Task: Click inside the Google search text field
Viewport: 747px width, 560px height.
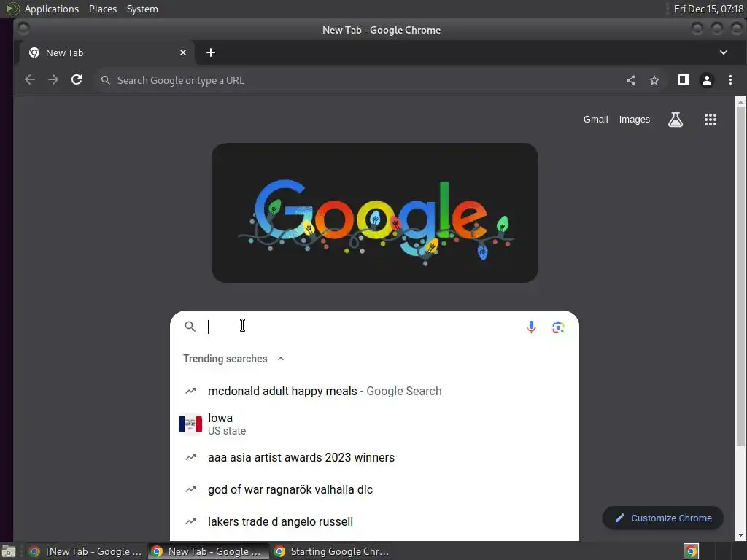Action: tap(362, 327)
